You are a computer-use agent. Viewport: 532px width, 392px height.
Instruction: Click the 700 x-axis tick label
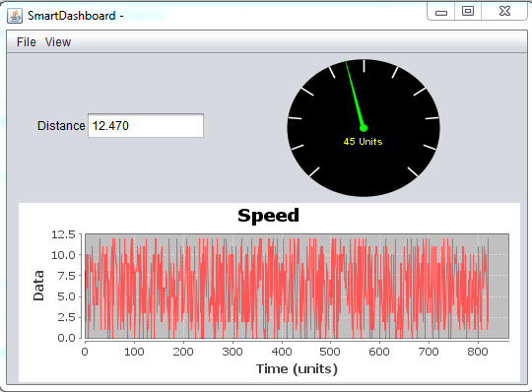(x=429, y=352)
